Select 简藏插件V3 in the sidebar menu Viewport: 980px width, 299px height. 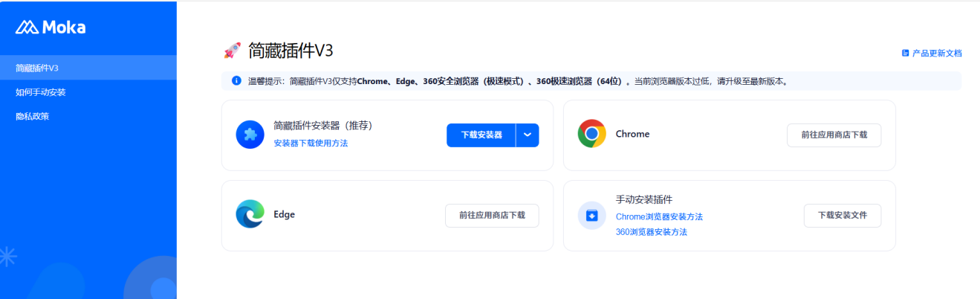point(37,68)
